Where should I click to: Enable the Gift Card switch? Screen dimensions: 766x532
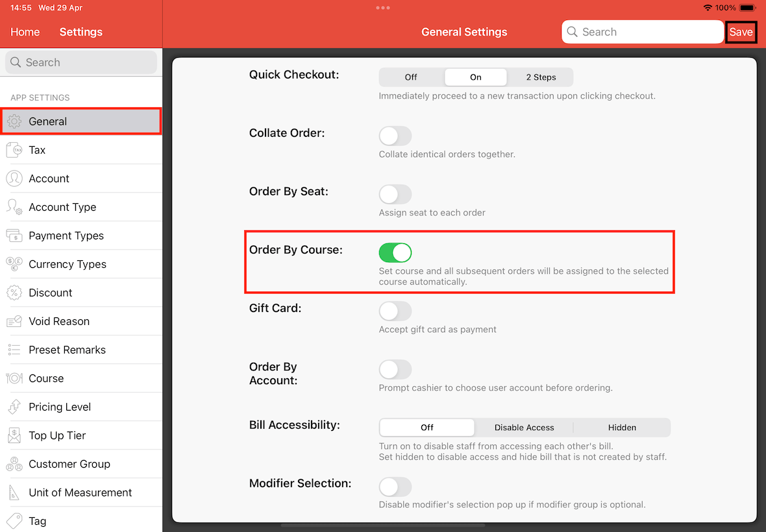395,311
